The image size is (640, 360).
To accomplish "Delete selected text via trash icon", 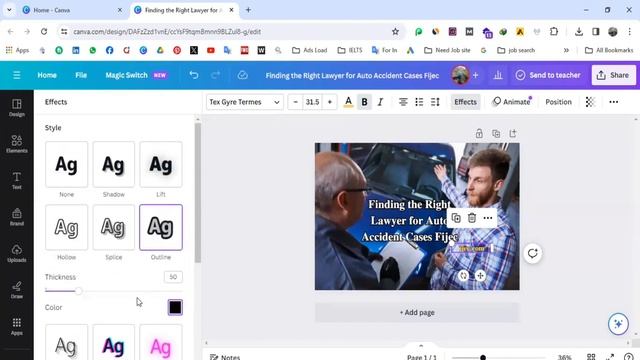I will pyautogui.click(x=472, y=218).
